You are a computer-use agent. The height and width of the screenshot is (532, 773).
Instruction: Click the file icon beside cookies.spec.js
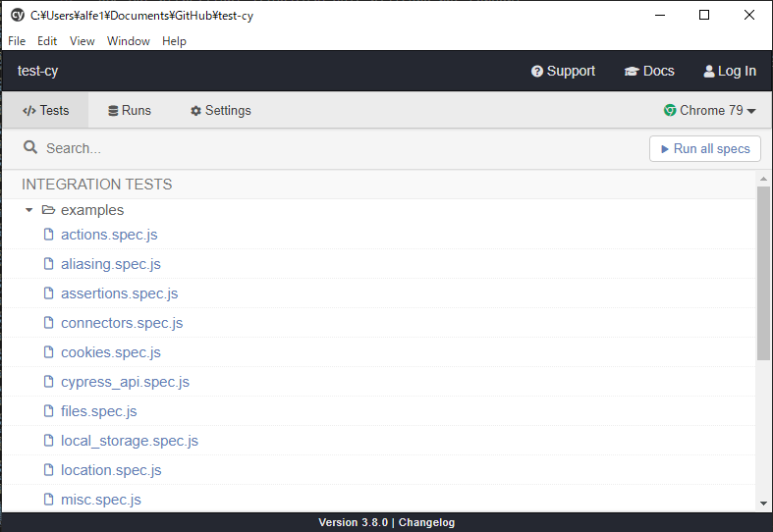coord(48,352)
